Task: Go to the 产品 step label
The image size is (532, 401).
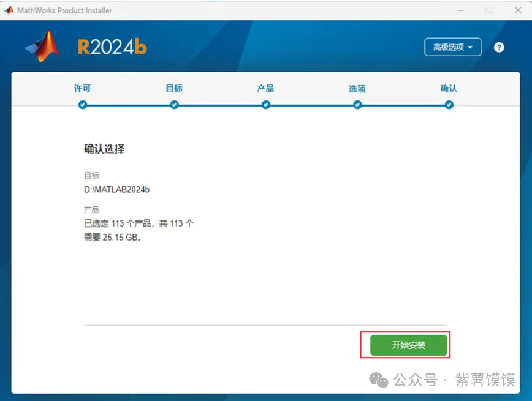Action: (x=265, y=89)
